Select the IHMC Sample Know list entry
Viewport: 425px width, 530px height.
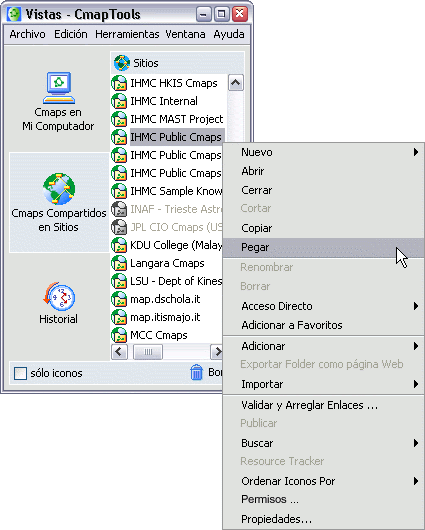pyautogui.click(x=176, y=191)
